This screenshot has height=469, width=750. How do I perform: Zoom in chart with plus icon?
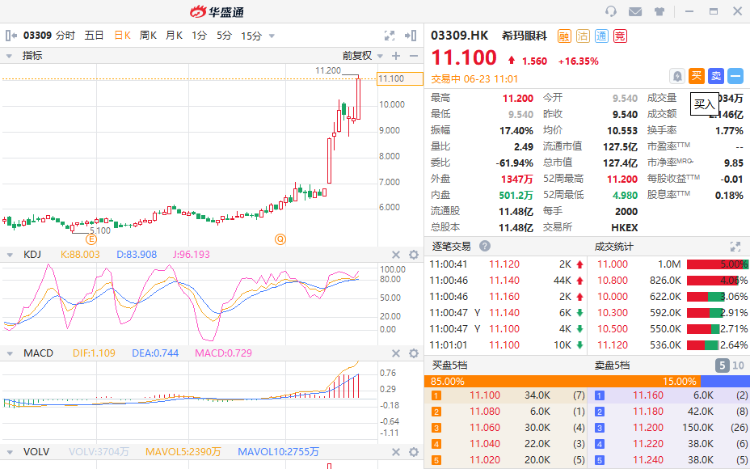396,56
